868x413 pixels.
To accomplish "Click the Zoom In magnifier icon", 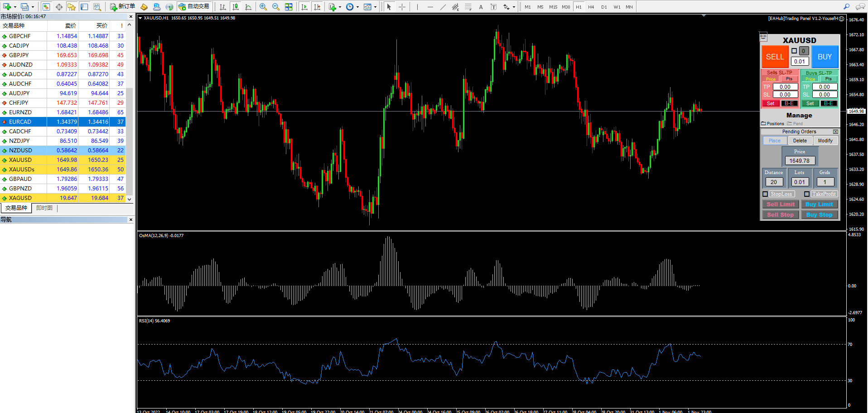I will click(x=263, y=7).
